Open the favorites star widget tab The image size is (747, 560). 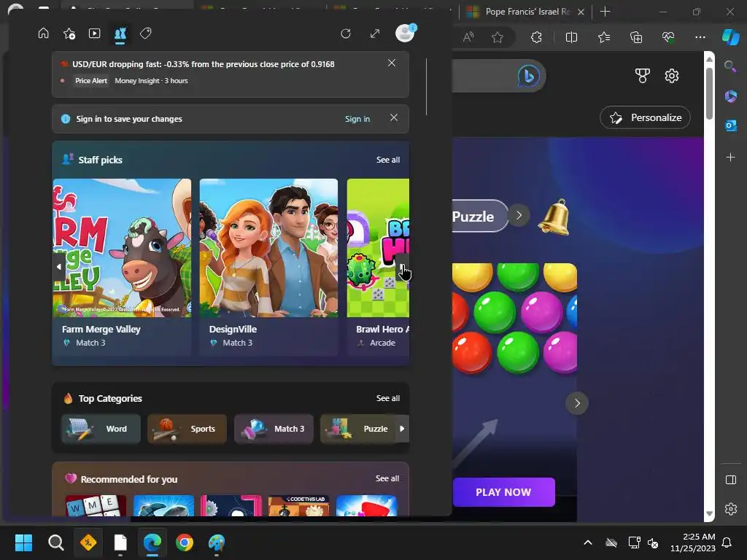69,34
